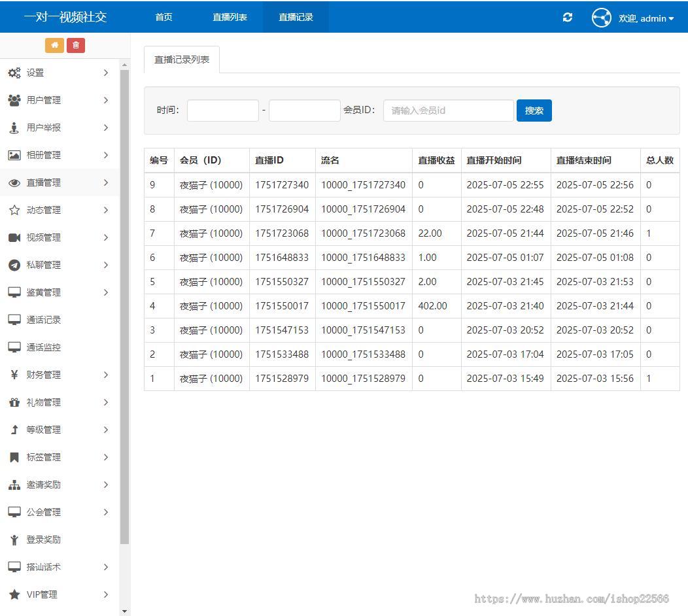Switch to the 直播列表 top tab

tap(230, 17)
